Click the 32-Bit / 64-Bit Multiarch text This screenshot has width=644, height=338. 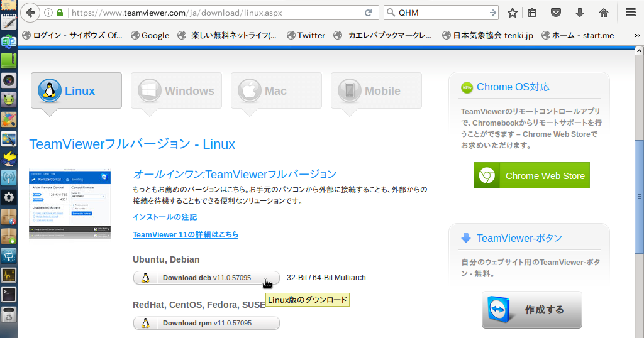[x=326, y=278]
